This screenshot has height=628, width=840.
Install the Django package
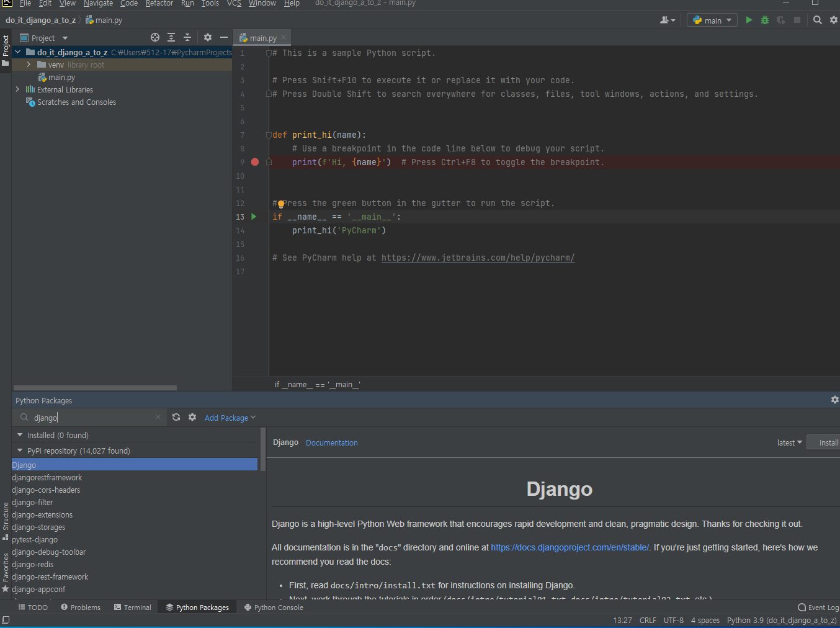(825, 442)
